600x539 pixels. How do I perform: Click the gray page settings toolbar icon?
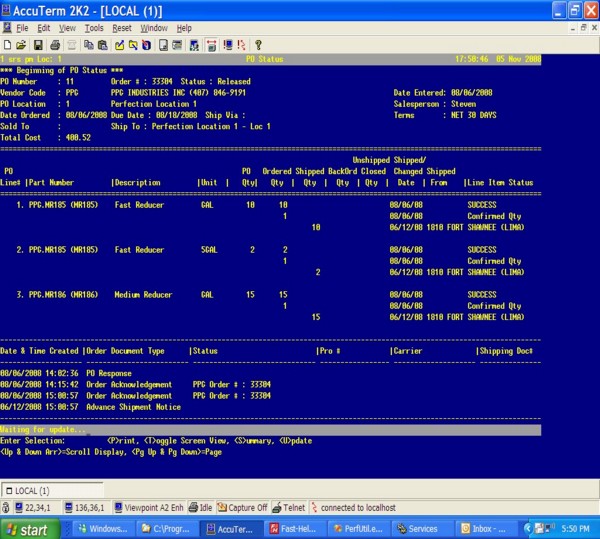[163, 45]
